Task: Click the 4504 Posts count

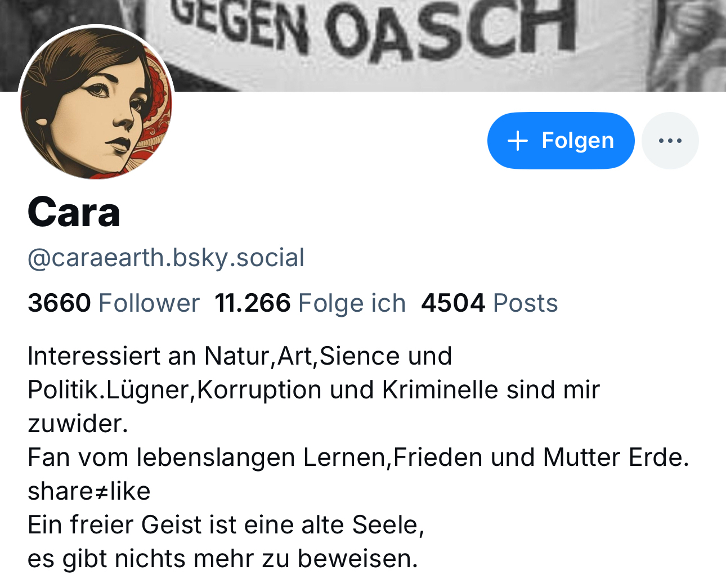Action: pyautogui.click(x=489, y=303)
